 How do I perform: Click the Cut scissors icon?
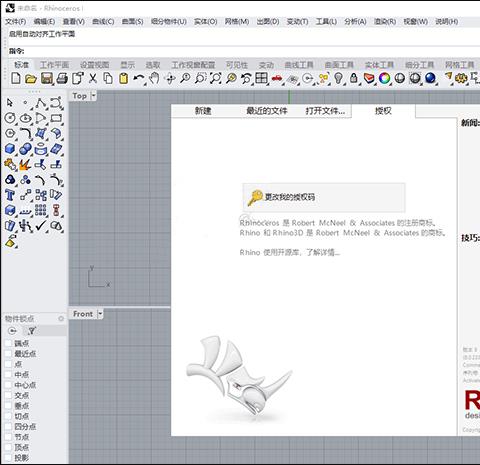click(93, 79)
